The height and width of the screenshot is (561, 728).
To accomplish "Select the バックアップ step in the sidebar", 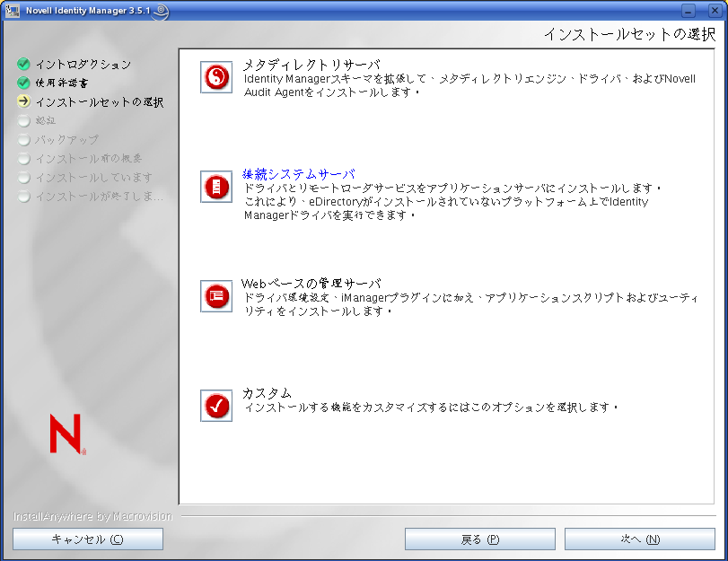I will [x=67, y=139].
